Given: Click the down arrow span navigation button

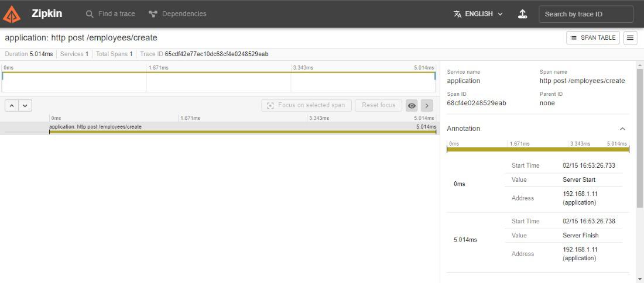Looking at the screenshot, I should click(x=25, y=105).
